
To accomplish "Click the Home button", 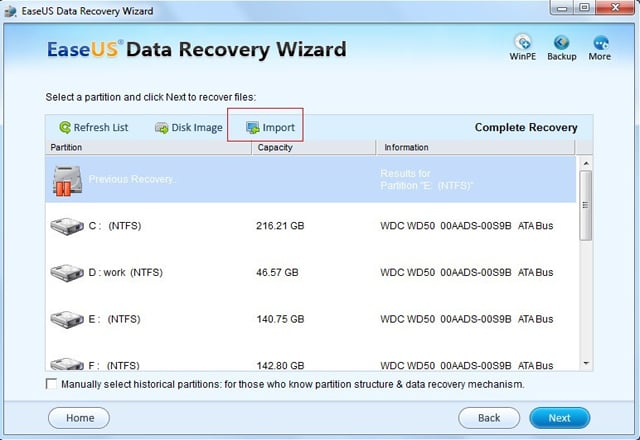I will click(79, 418).
